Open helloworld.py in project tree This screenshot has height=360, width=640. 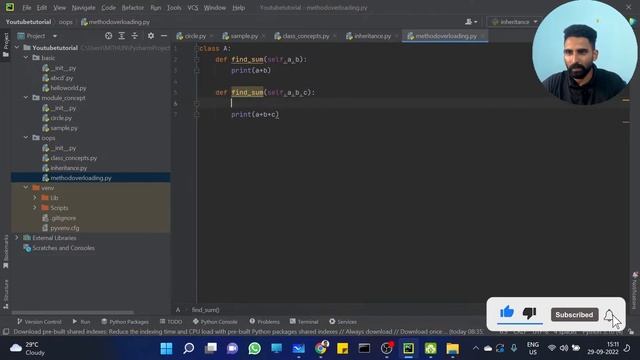pyautogui.click(x=64, y=88)
